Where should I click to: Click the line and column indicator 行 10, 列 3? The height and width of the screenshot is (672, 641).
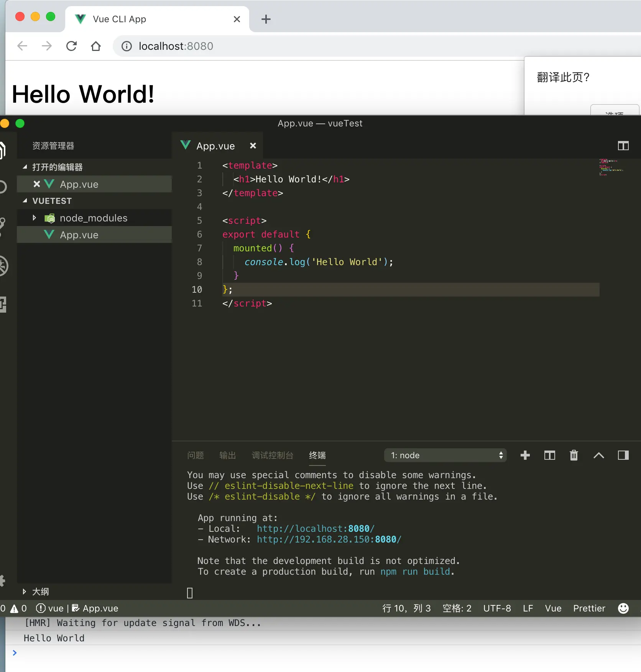pos(406,608)
